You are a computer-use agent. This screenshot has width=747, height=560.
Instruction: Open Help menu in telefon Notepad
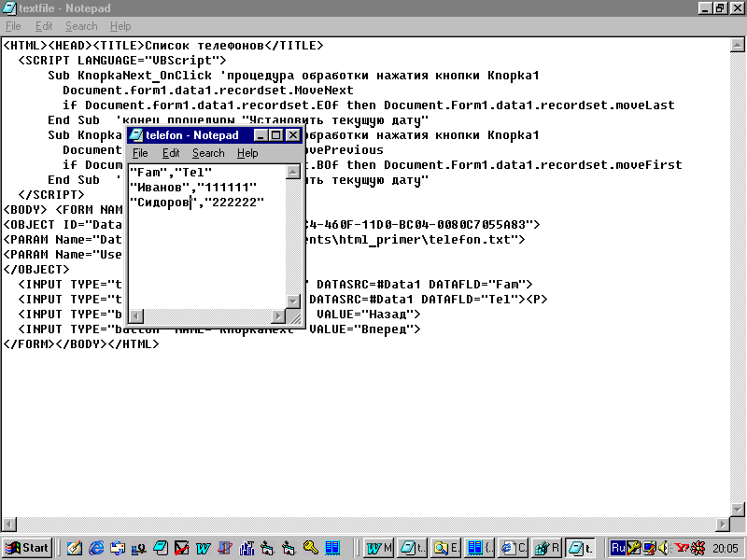click(x=247, y=153)
